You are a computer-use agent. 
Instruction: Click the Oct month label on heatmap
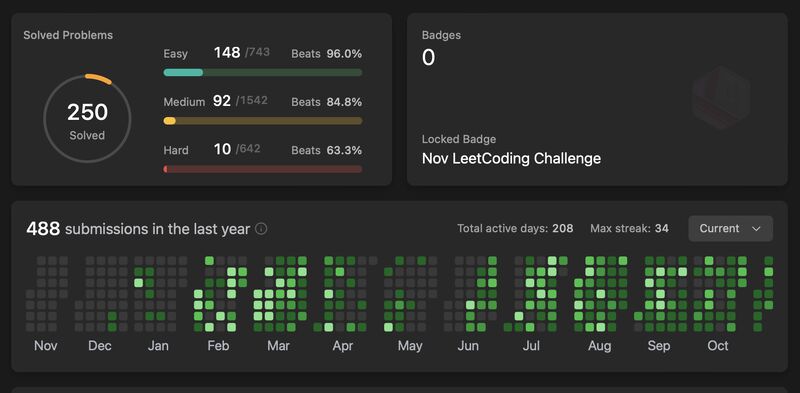pos(717,346)
